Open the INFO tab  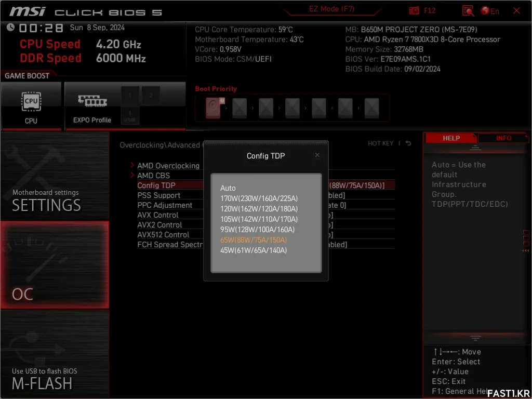tap(504, 138)
